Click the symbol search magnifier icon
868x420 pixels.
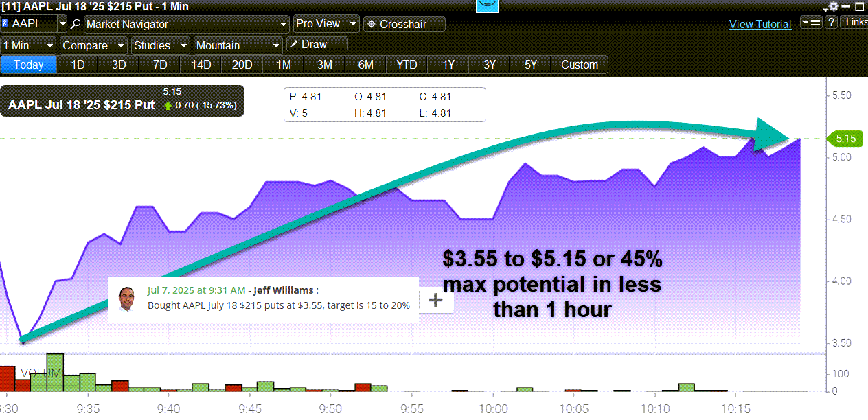[76, 24]
